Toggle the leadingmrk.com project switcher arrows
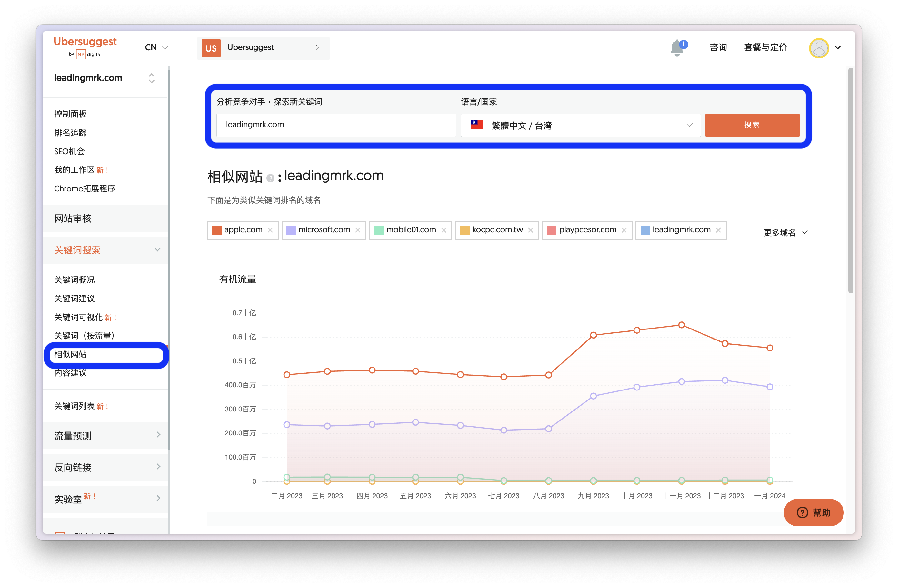The width and height of the screenshot is (898, 588). click(x=152, y=78)
